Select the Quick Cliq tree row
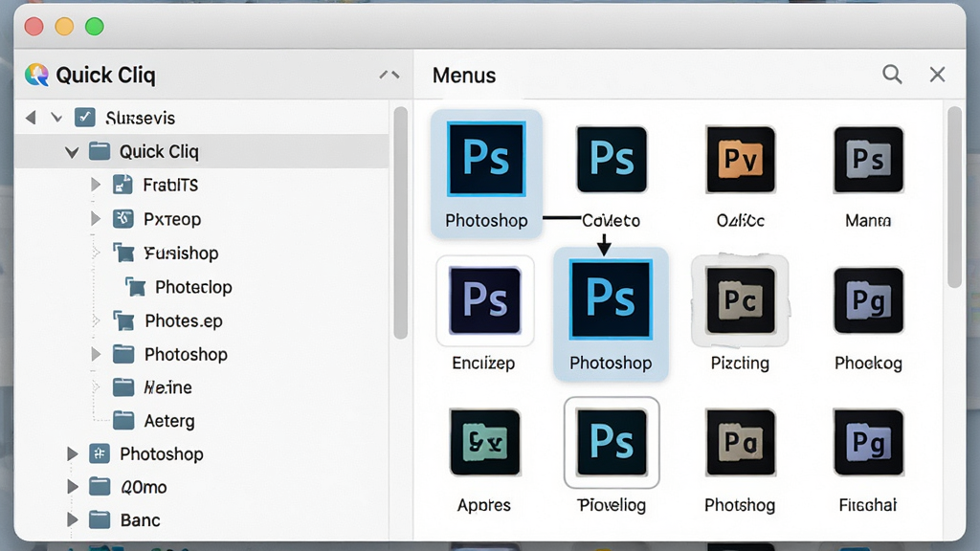The image size is (980, 551). (x=201, y=151)
